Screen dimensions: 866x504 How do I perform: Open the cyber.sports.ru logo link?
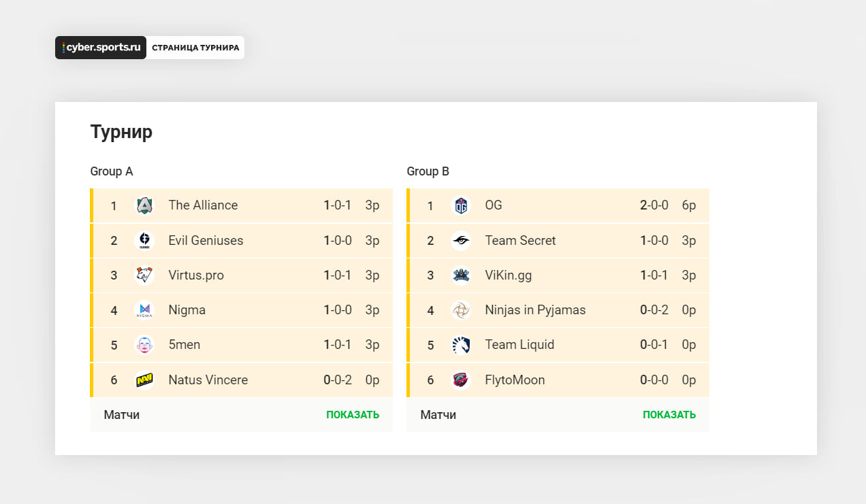[101, 48]
